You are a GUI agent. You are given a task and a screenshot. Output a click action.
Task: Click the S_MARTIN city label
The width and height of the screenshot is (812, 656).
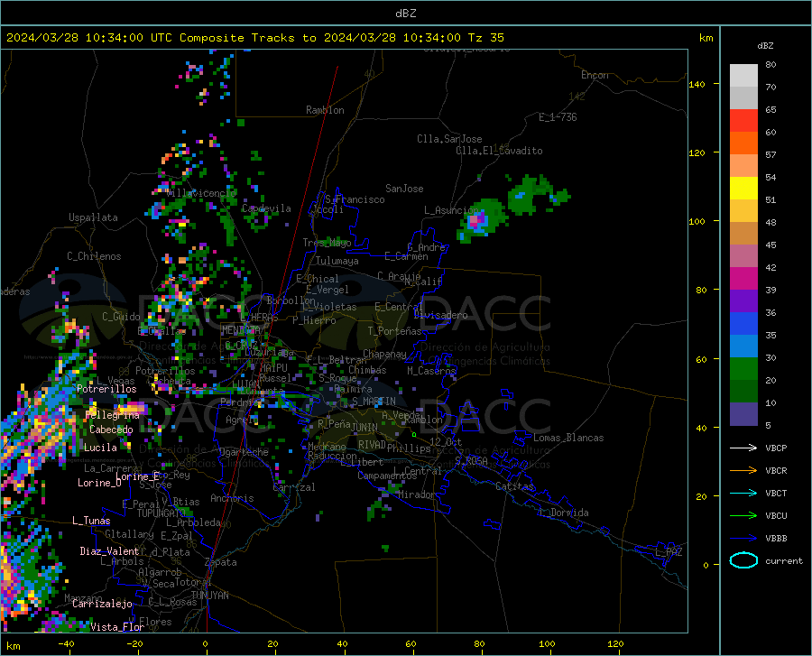(374, 402)
